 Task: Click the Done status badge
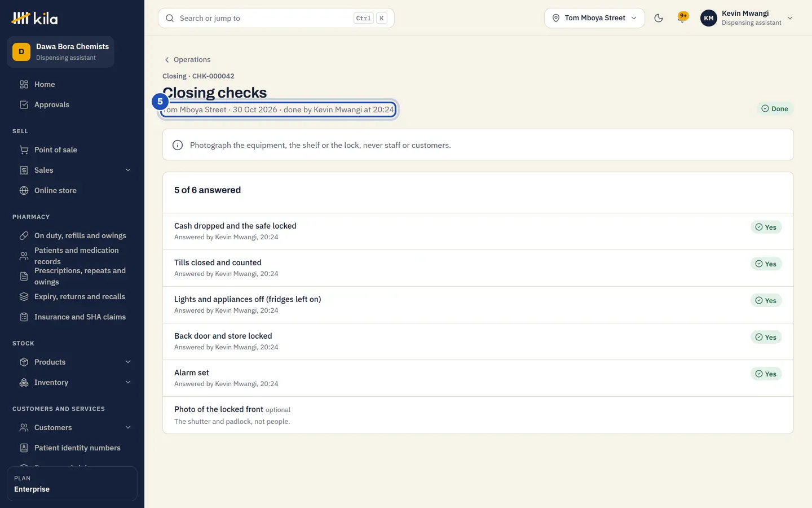click(775, 108)
